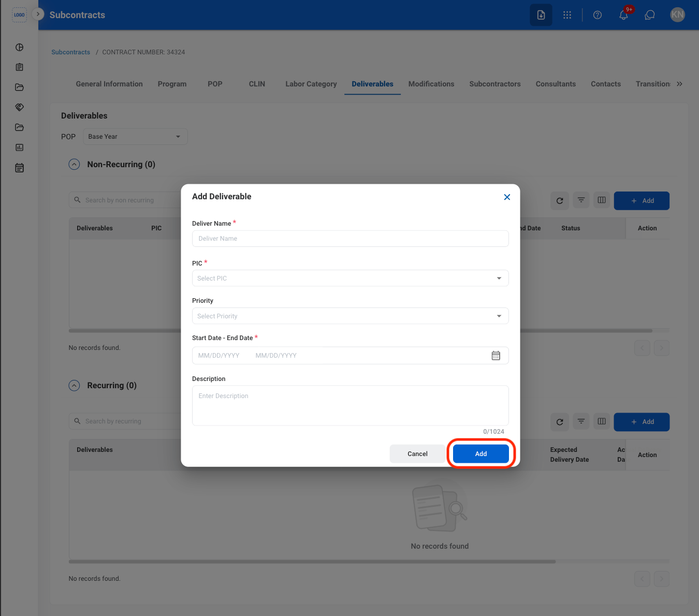Open the Select Priority dropdown
This screenshot has height=616, width=699.
point(350,316)
